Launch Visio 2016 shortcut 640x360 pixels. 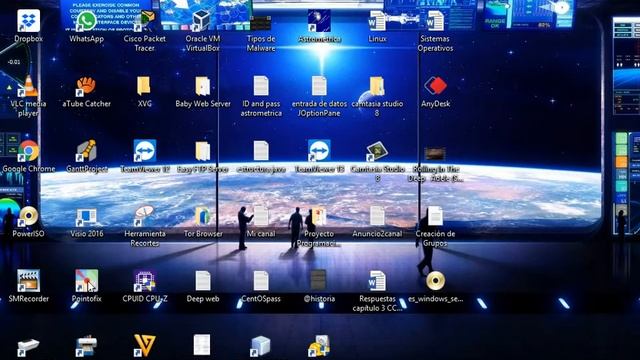(86, 222)
